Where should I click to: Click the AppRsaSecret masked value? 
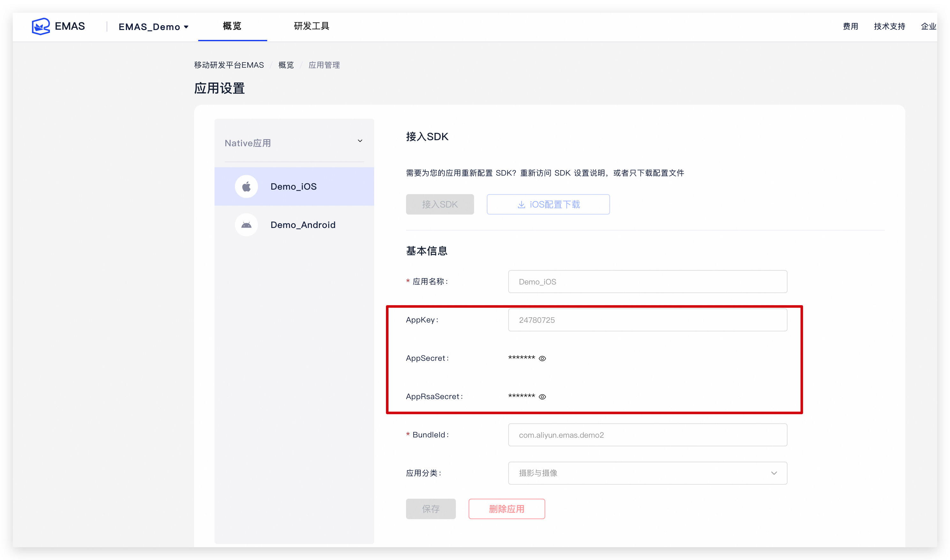pos(521,396)
